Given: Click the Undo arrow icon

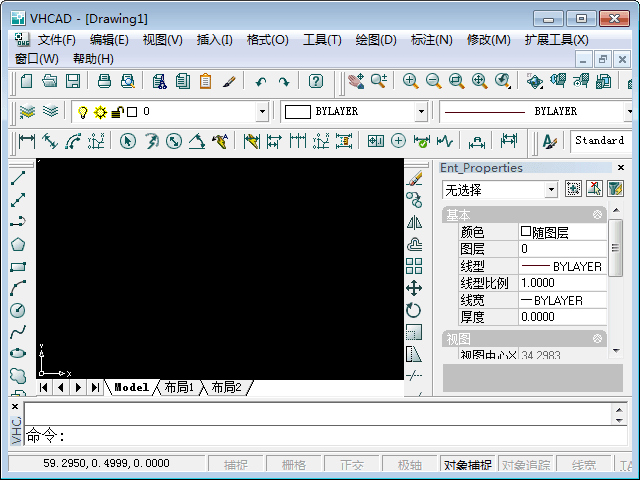Looking at the screenshot, I should [260, 82].
